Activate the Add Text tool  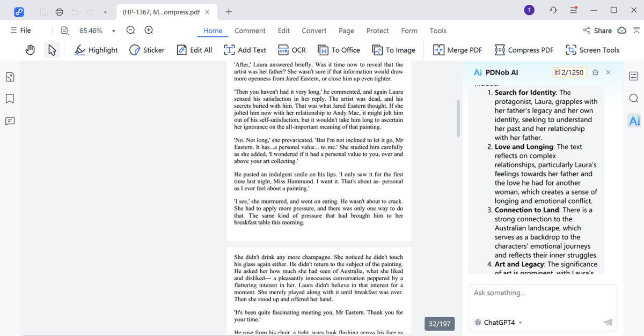(245, 50)
